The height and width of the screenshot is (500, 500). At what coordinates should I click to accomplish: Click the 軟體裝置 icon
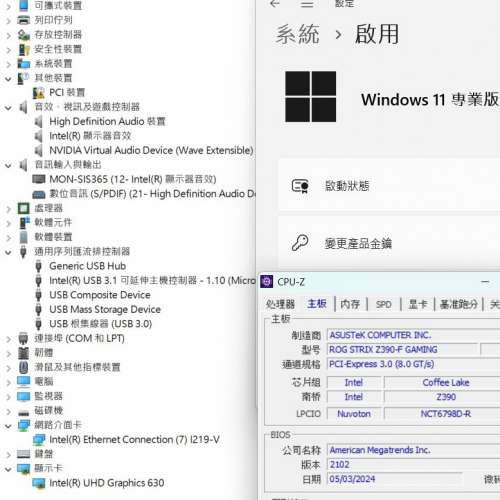(23, 237)
